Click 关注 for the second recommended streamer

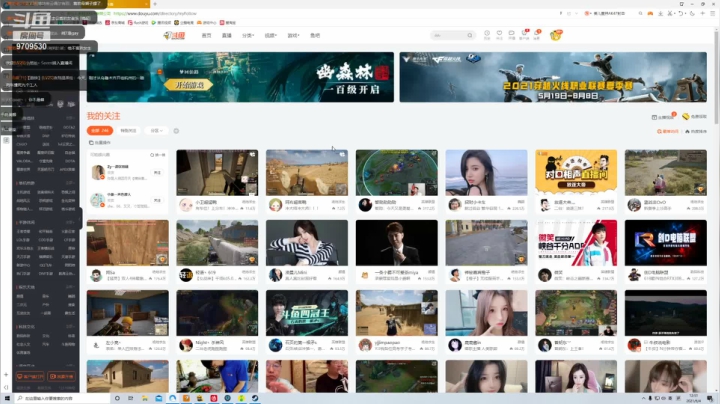click(158, 201)
